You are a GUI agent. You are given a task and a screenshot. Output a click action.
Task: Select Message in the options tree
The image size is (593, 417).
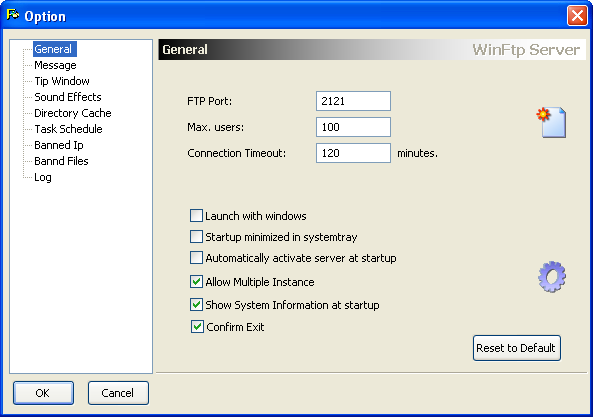55,65
